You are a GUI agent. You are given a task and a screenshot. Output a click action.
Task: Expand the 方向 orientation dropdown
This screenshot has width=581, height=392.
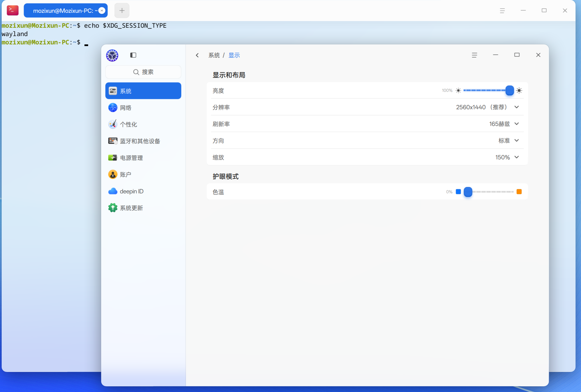pos(517,141)
